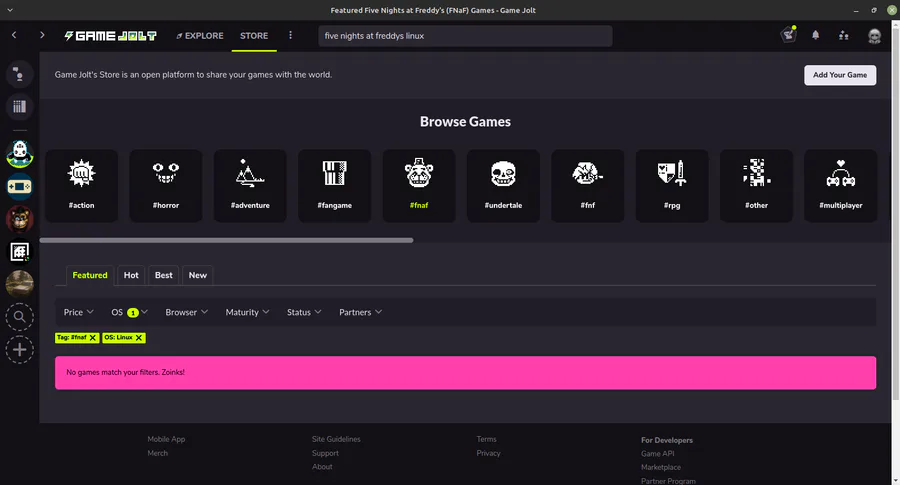Click the Game Jolt logo
Screen dimensions: 900x485
[110, 36]
